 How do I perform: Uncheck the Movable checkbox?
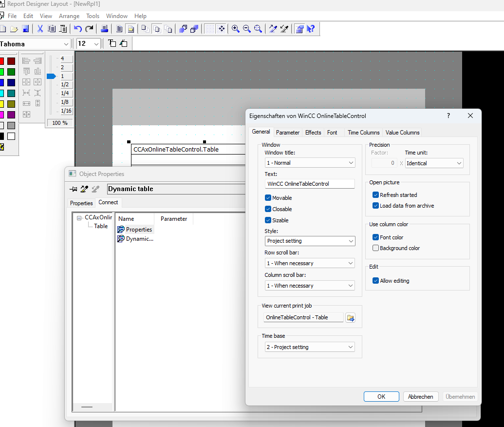[x=268, y=198]
